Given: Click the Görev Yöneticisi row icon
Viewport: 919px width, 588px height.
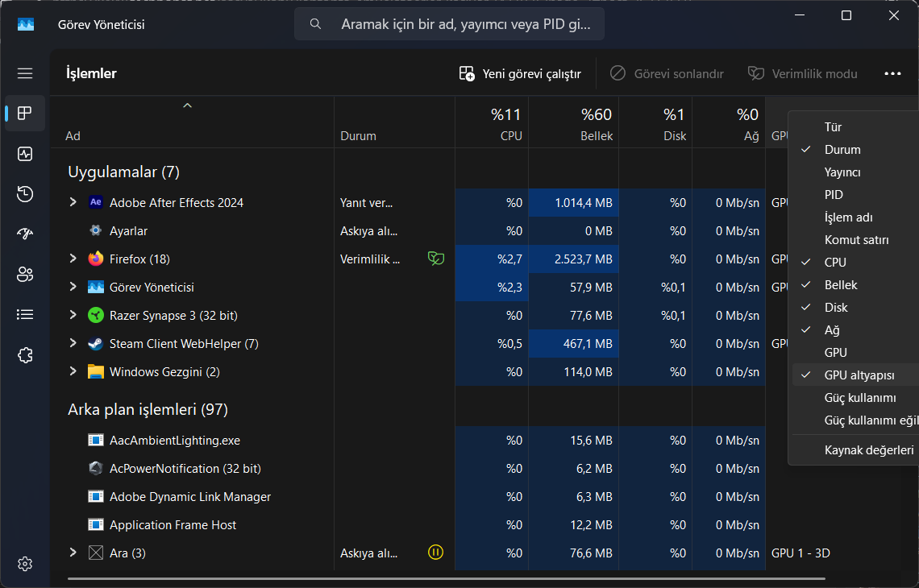Looking at the screenshot, I should tap(96, 287).
